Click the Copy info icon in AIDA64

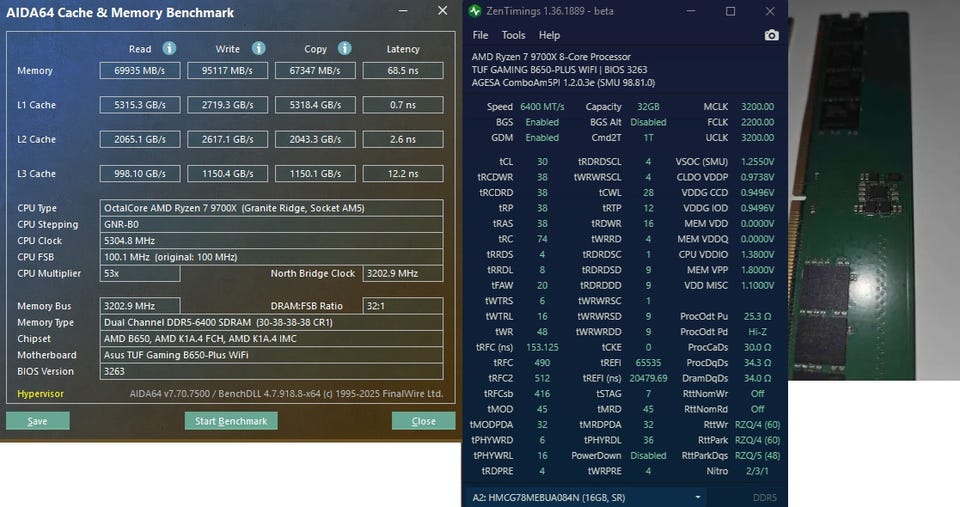point(345,48)
